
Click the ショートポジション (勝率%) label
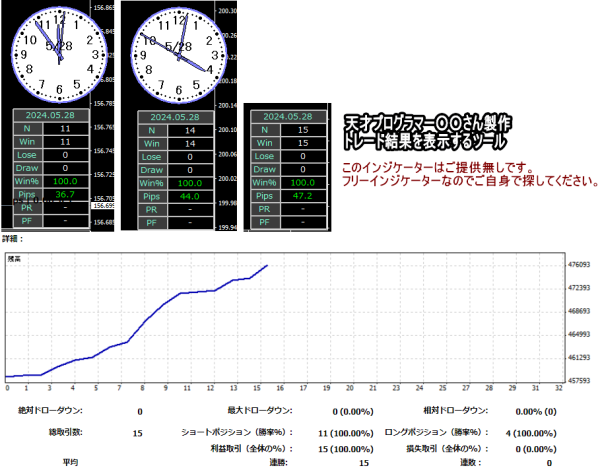click(x=237, y=432)
